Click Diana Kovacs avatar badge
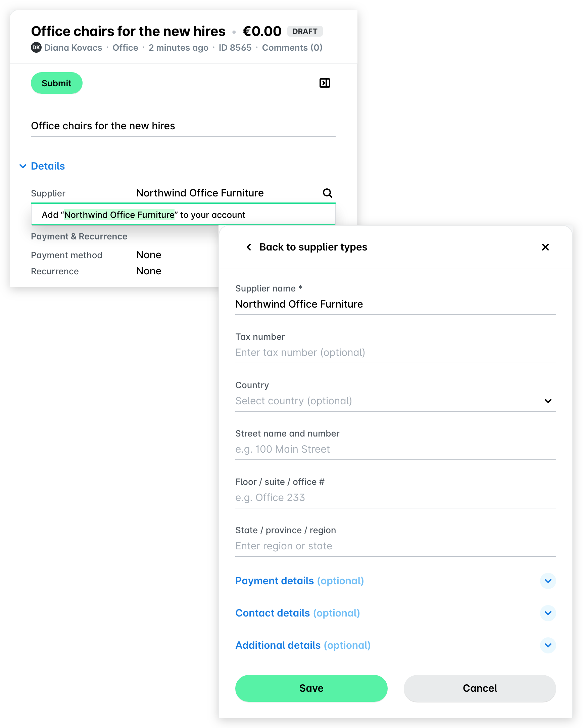Image resolution: width=583 pixels, height=728 pixels. [36, 48]
